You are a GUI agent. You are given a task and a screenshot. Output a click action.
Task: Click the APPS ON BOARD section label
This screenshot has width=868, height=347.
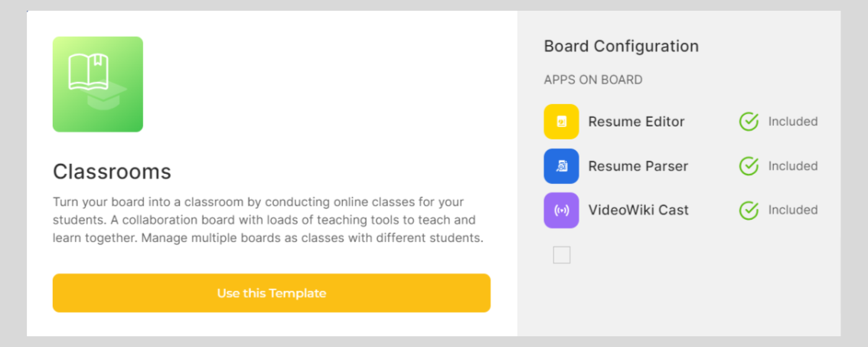(592, 80)
